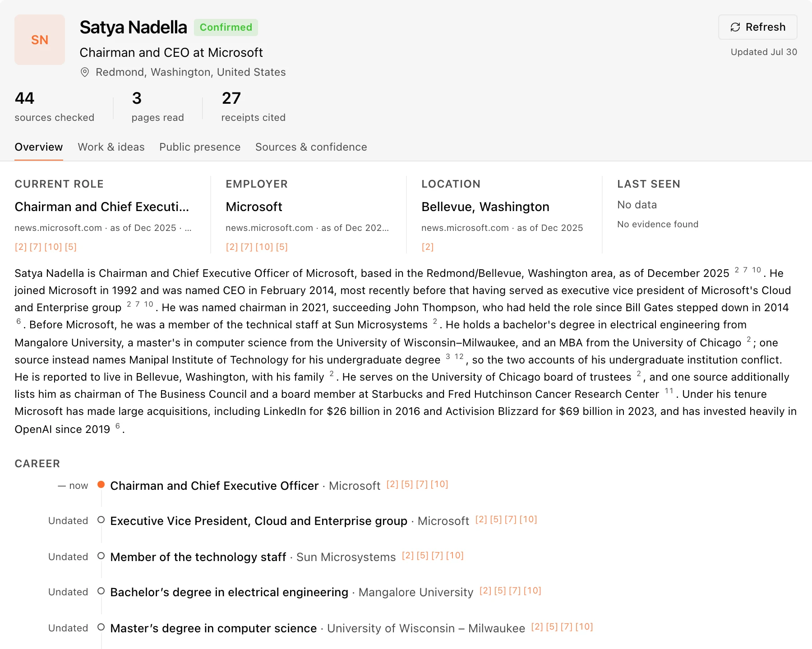This screenshot has height=649, width=812.
Task: Open citation [7] on the Mangalore University entry
Action: tap(515, 591)
